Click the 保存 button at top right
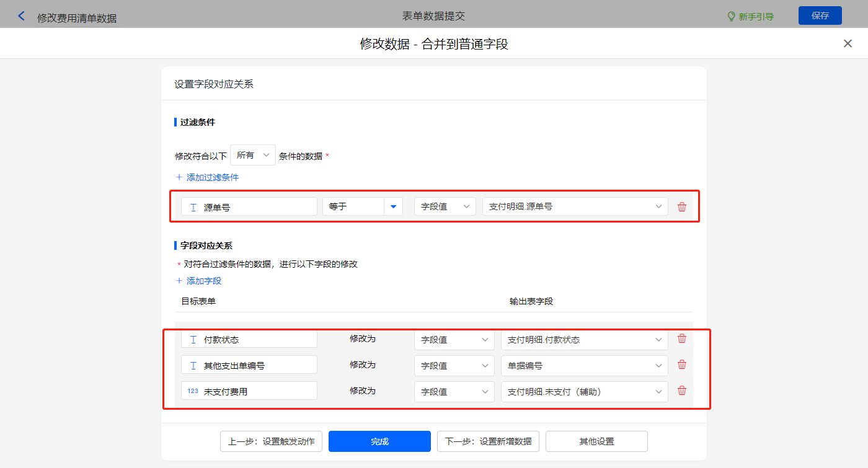 820,15
